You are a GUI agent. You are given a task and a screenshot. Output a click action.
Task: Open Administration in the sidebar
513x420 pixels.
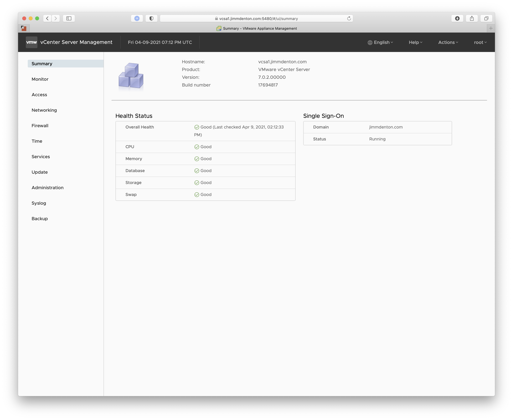pyautogui.click(x=47, y=188)
